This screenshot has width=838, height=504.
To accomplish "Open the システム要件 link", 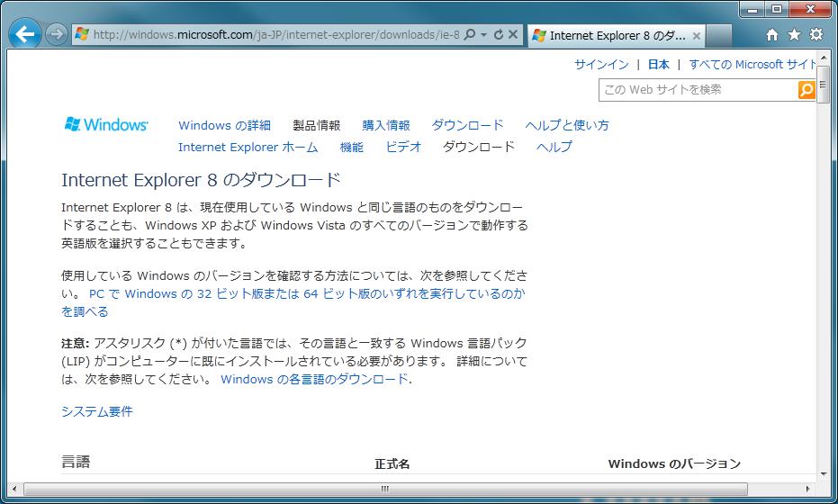I will [97, 411].
